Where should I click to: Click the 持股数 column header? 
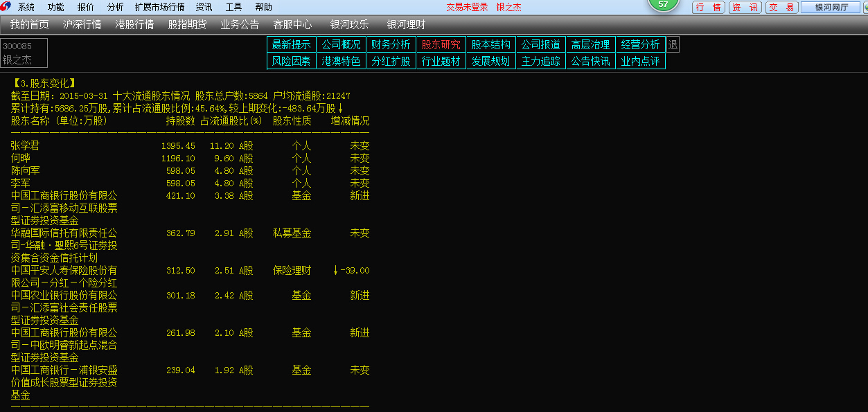181,121
